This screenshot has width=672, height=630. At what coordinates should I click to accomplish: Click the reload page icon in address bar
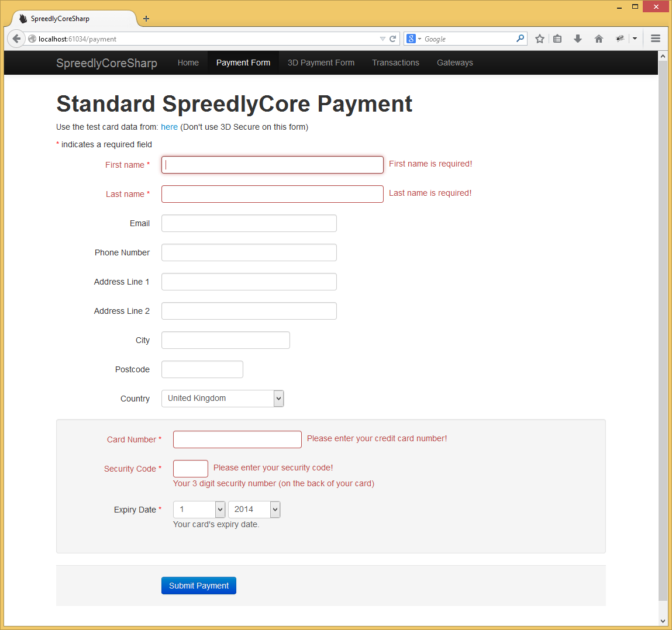tap(392, 39)
